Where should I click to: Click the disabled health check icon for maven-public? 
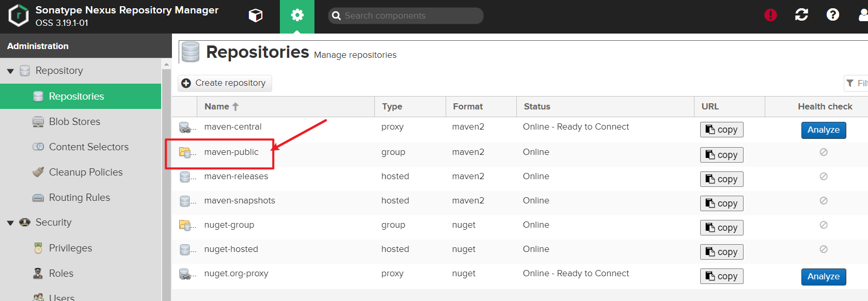(824, 152)
